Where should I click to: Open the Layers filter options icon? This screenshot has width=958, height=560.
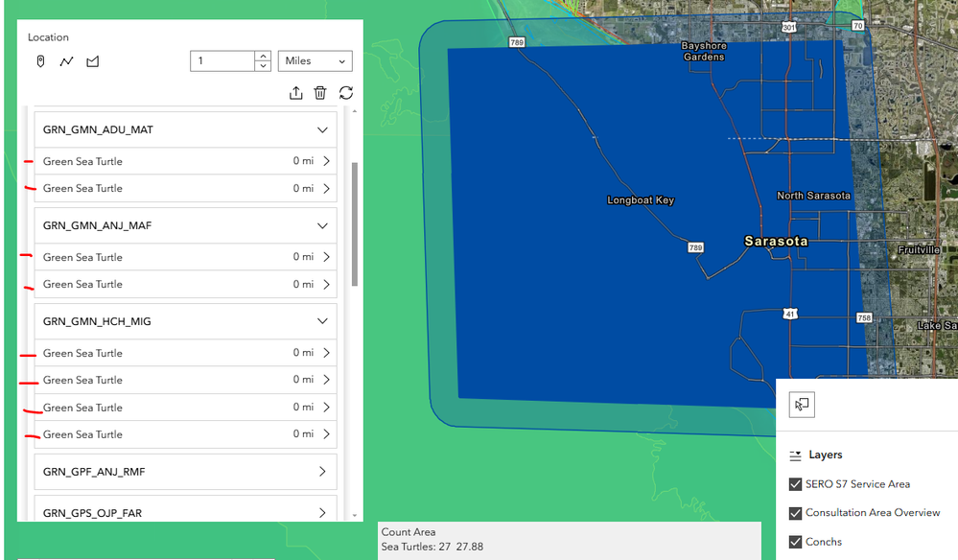(795, 454)
